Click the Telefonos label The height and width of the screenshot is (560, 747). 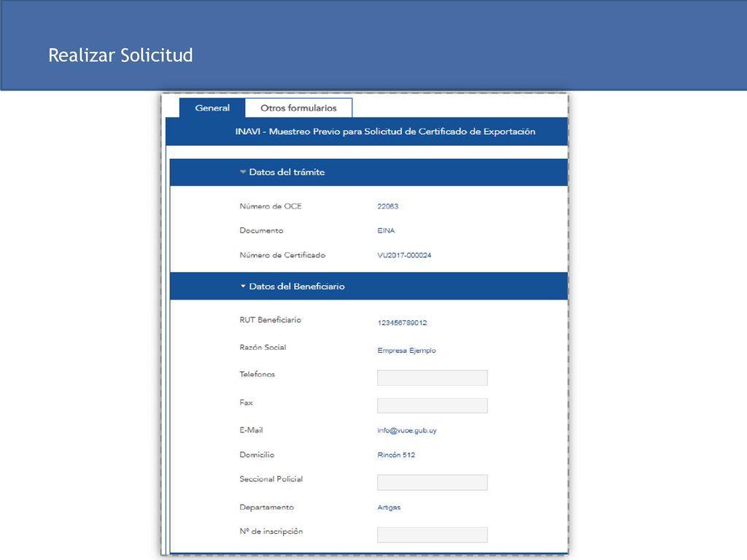coord(258,374)
